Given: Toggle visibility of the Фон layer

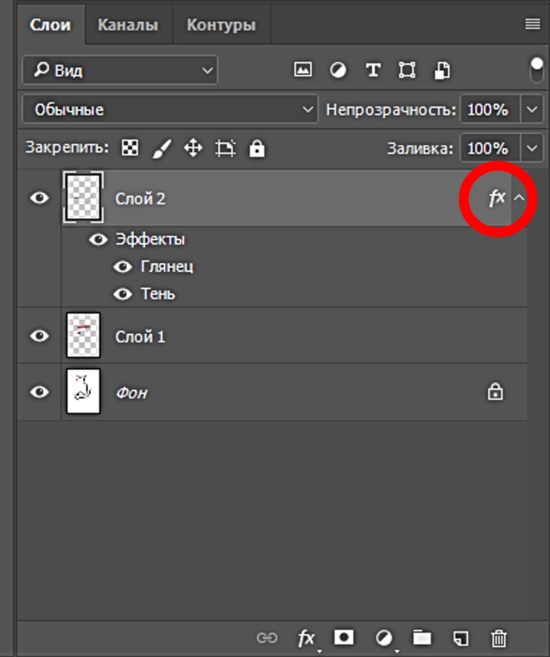Looking at the screenshot, I should [x=39, y=392].
